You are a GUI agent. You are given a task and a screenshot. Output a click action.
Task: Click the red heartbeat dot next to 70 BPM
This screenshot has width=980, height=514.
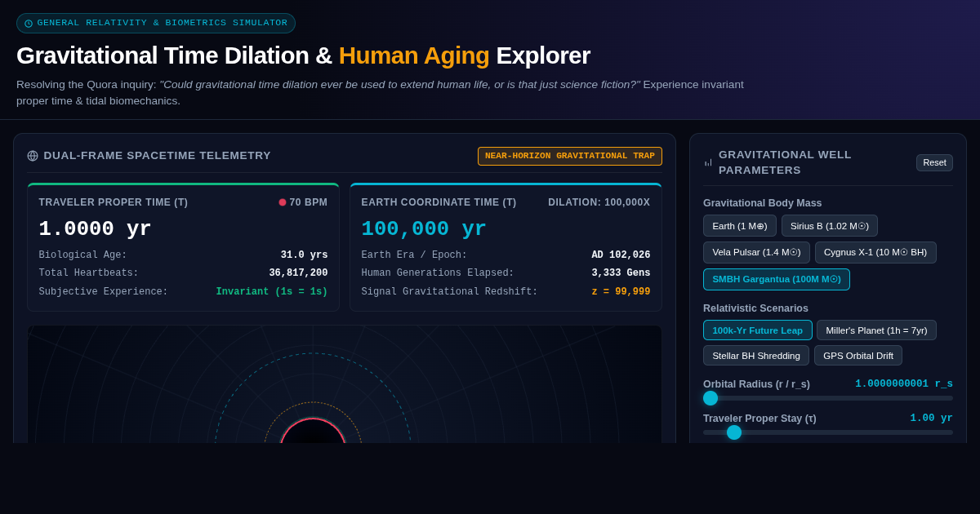pos(283,202)
